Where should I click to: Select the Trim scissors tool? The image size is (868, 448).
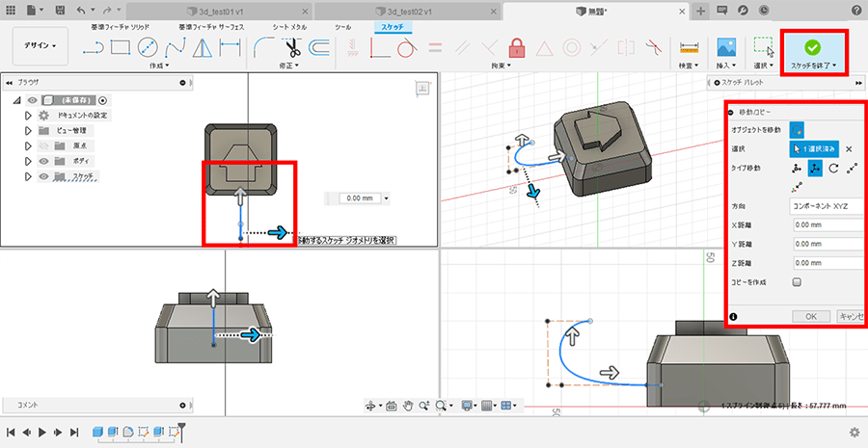pos(293,47)
